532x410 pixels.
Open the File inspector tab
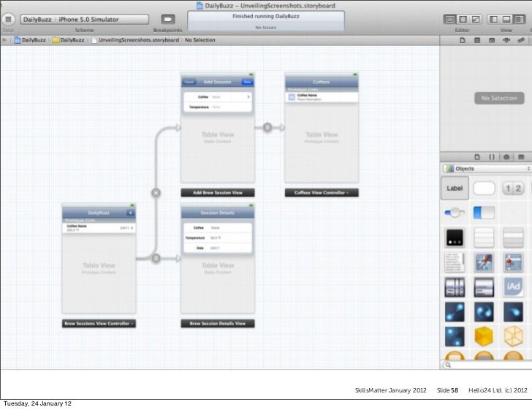463,40
